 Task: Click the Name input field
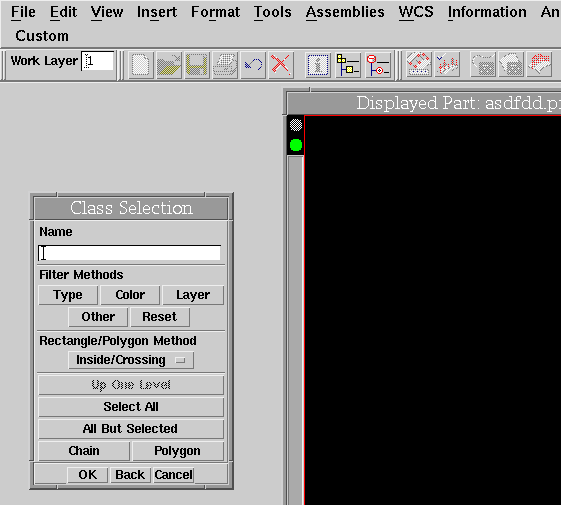[130, 253]
